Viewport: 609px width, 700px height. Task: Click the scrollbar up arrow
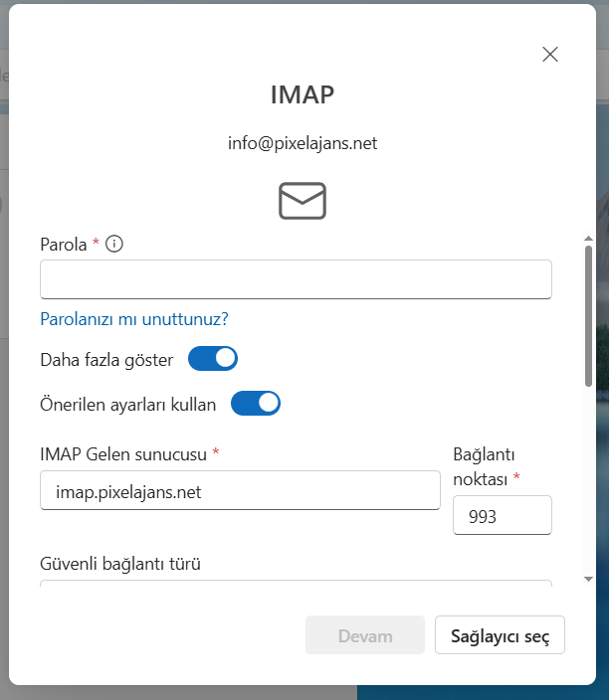[588, 239]
